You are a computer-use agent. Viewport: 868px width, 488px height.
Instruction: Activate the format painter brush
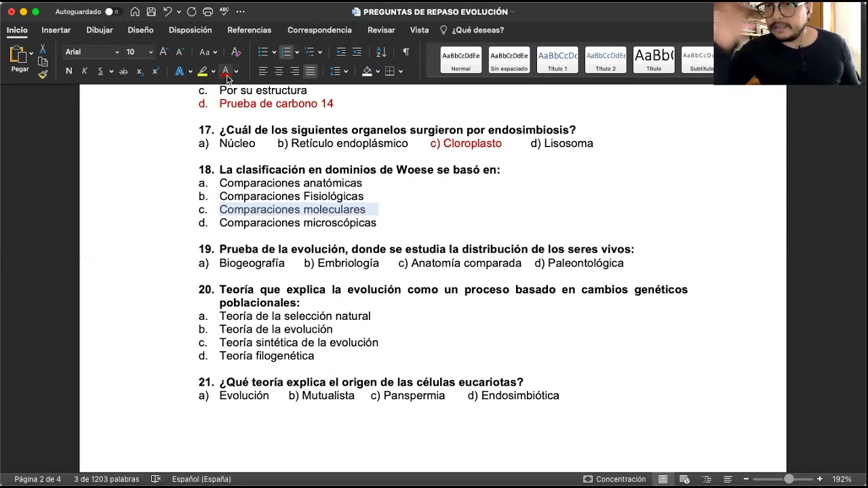pyautogui.click(x=43, y=75)
